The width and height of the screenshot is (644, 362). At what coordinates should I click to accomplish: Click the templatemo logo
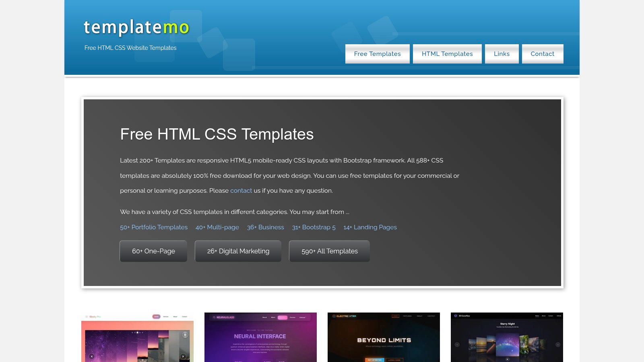pyautogui.click(x=136, y=27)
